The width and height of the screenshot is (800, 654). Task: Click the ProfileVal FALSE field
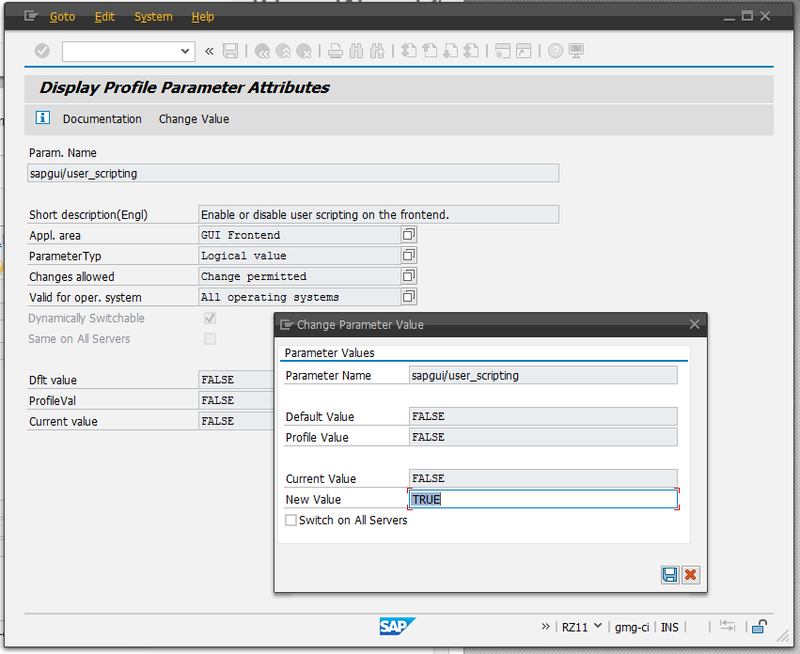click(236, 400)
